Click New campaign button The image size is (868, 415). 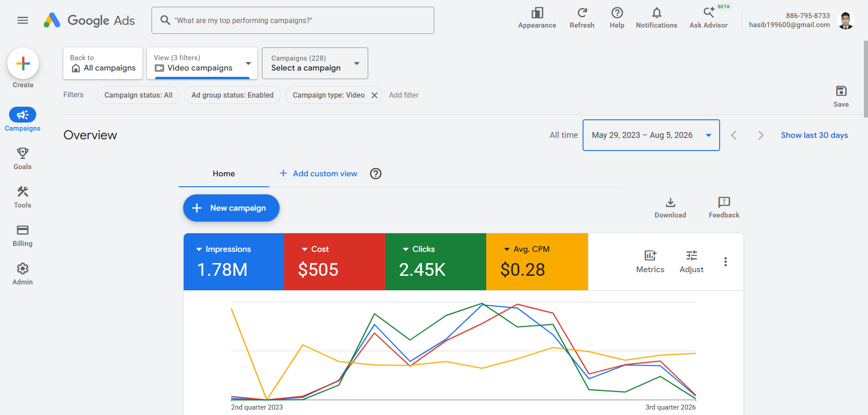[231, 208]
